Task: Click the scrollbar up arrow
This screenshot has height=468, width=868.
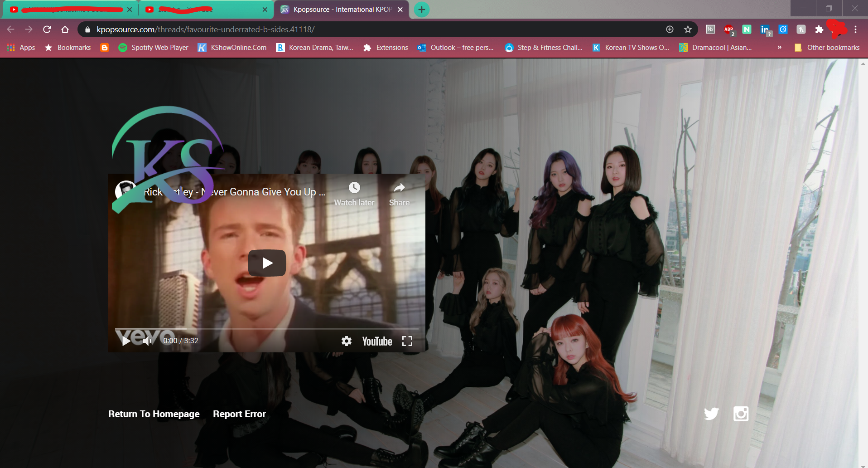Action: [863, 63]
